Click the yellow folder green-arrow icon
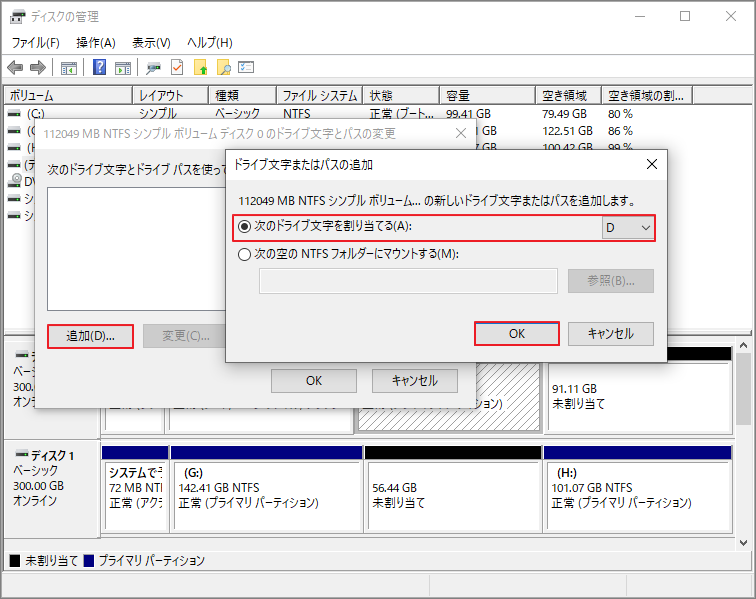 click(x=200, y=68)
